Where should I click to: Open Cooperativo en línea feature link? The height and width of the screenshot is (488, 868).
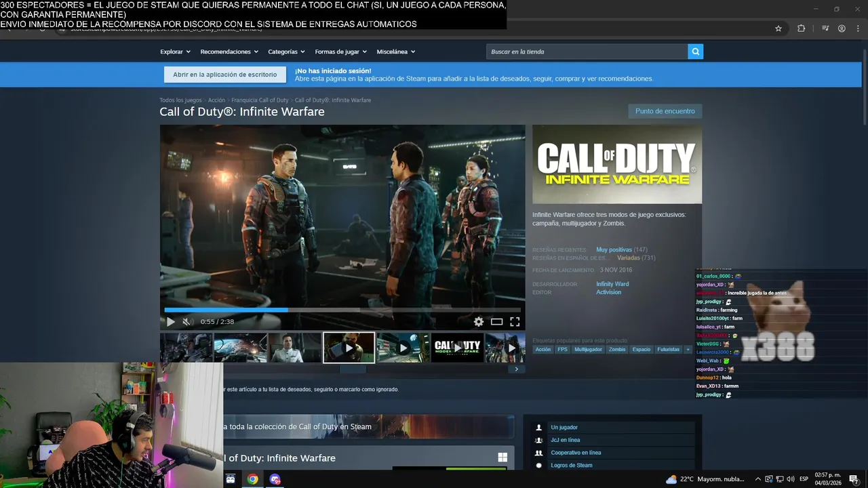coord(576,453)
